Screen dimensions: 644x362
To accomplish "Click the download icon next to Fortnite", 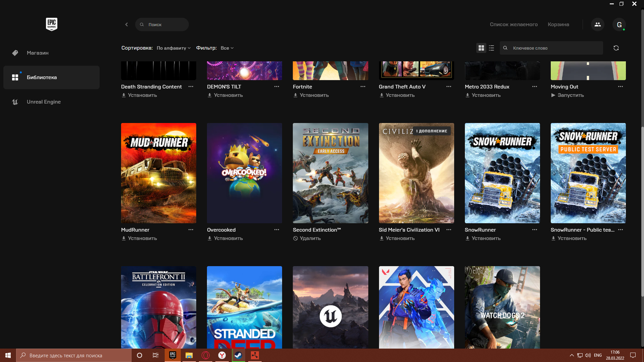I will tap(296, 95).
